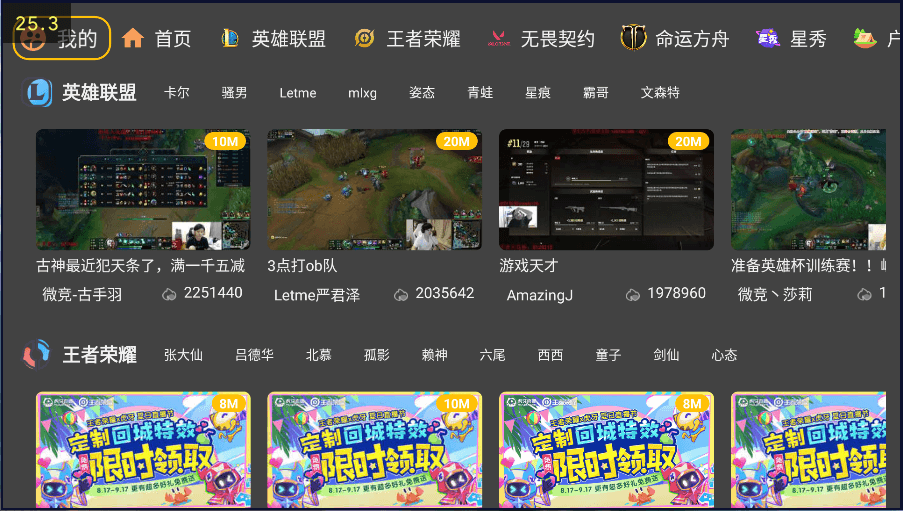Viewport: 903px width, 511px height.
Task: Click title 古神最近犯天条了，满一千五减
Action: pyautogui.click(x=141, y=266)
